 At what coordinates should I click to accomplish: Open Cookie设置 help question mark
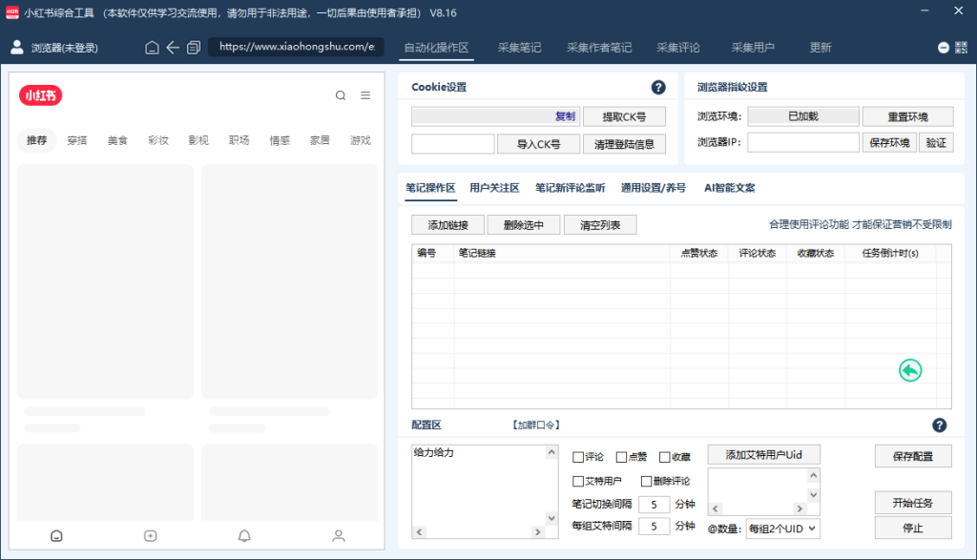[x=658, y=87]
